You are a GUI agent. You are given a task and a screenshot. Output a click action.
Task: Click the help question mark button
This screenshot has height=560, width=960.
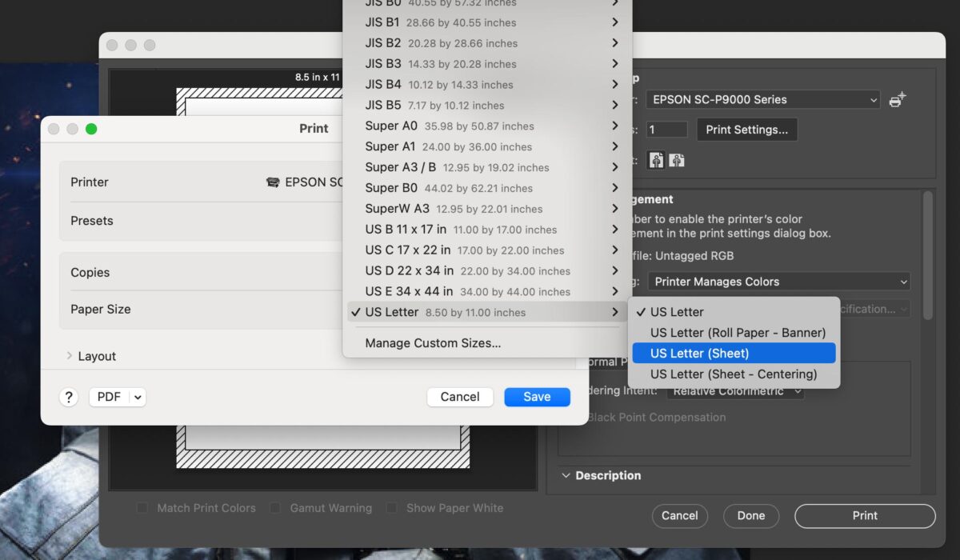pyautogui.click(x=69, y=397)
